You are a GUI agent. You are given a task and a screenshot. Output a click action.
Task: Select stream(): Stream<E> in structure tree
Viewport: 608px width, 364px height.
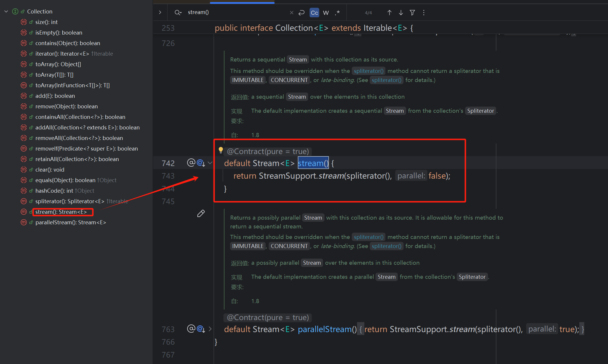pos(61,212)
